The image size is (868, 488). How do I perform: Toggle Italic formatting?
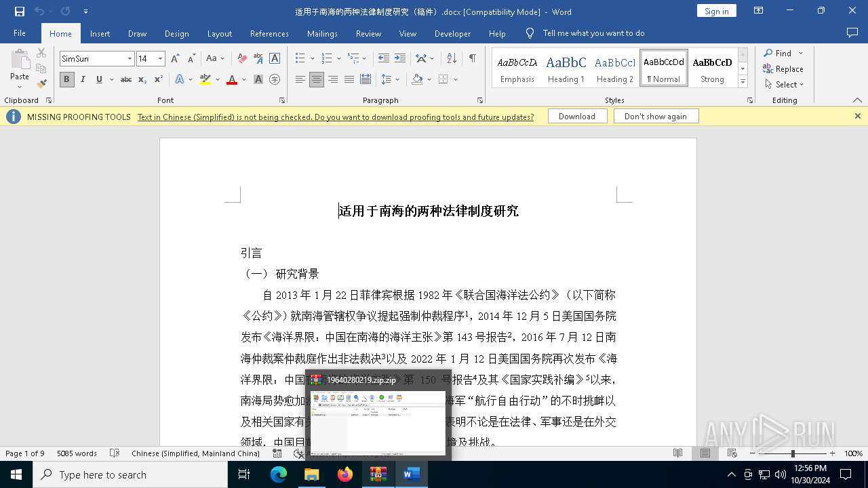[83, 79]
